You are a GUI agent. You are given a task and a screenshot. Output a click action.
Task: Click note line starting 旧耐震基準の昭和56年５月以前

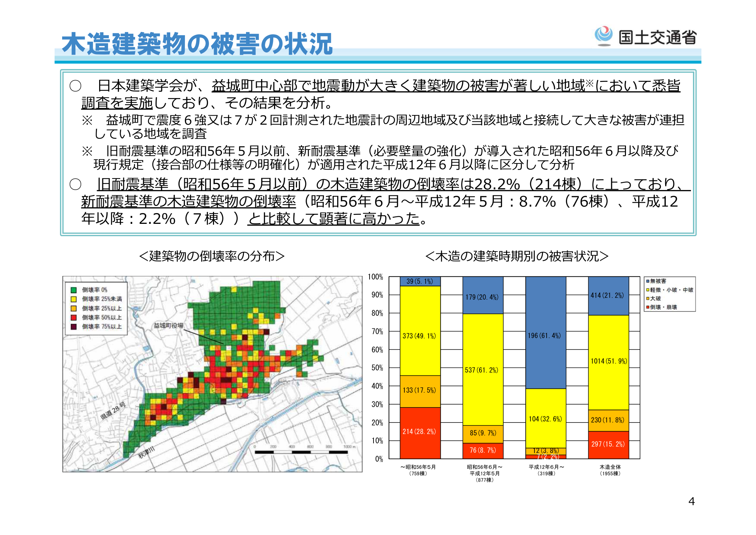380,157
